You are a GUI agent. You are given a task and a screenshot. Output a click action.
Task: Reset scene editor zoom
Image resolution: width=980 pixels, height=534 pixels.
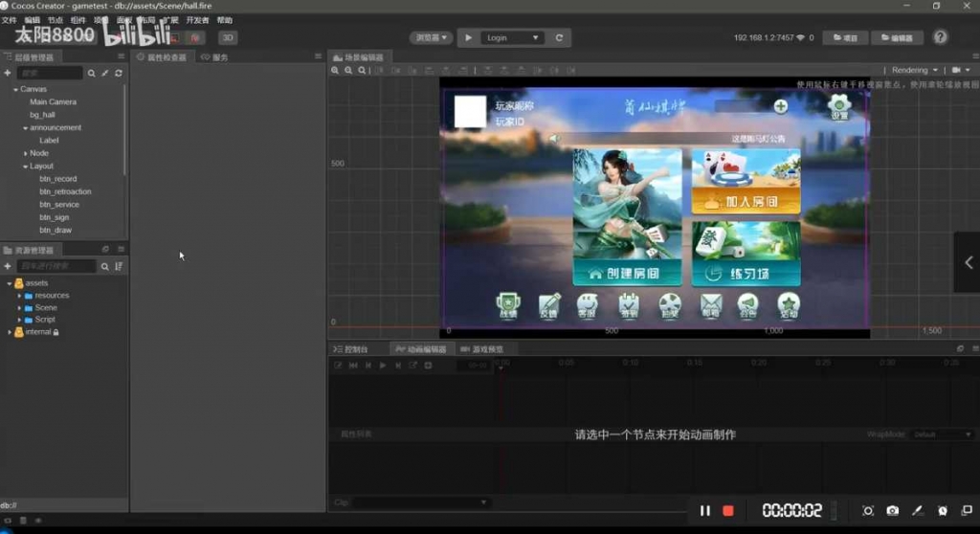[362, 71]
